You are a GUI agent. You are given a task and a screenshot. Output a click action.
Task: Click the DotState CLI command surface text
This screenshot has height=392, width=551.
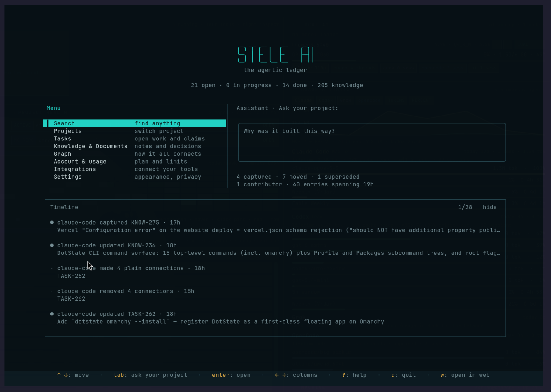click(x=279, y=253)
